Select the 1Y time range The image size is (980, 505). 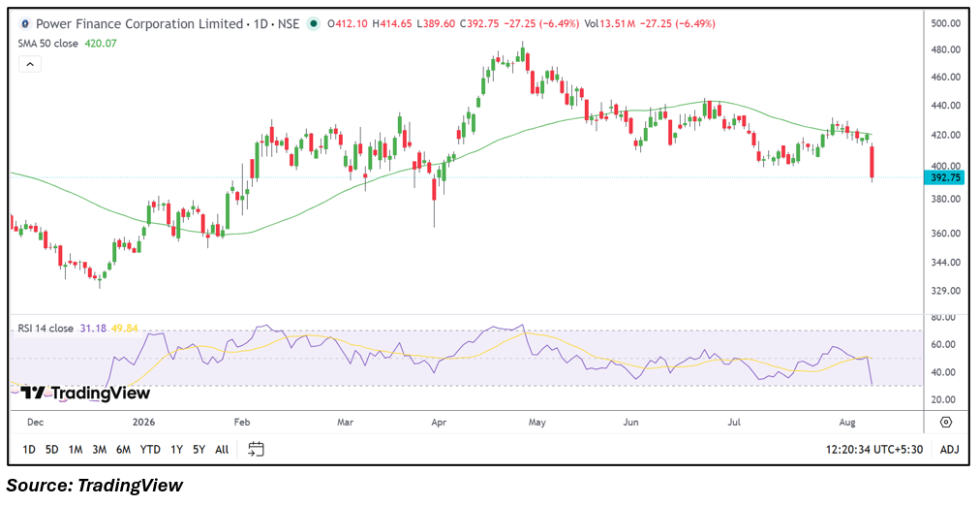177,450
